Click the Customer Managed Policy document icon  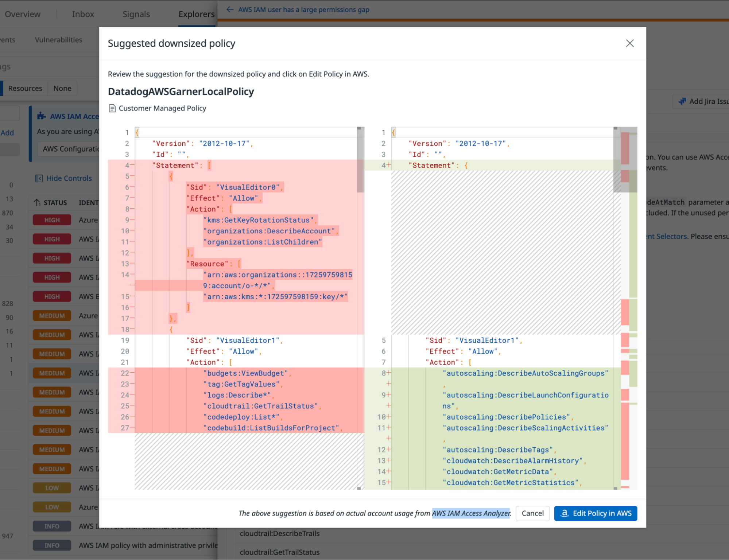[x=112, y=108]
